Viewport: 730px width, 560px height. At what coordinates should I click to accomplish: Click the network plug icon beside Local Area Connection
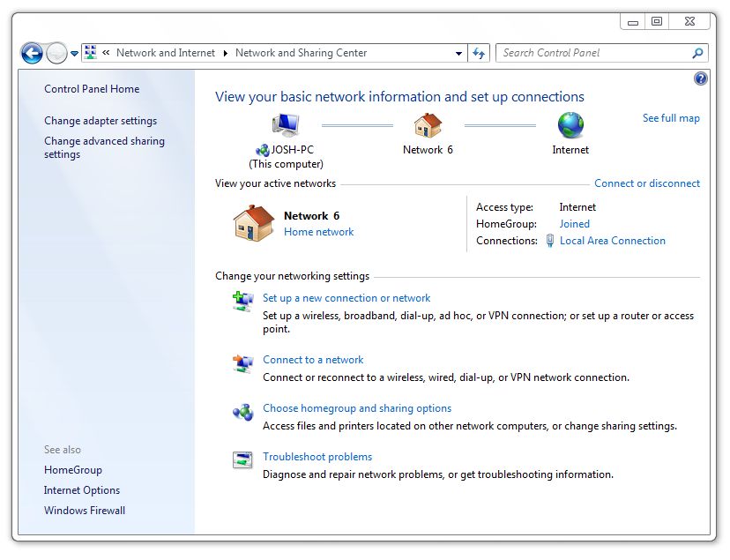550,241
